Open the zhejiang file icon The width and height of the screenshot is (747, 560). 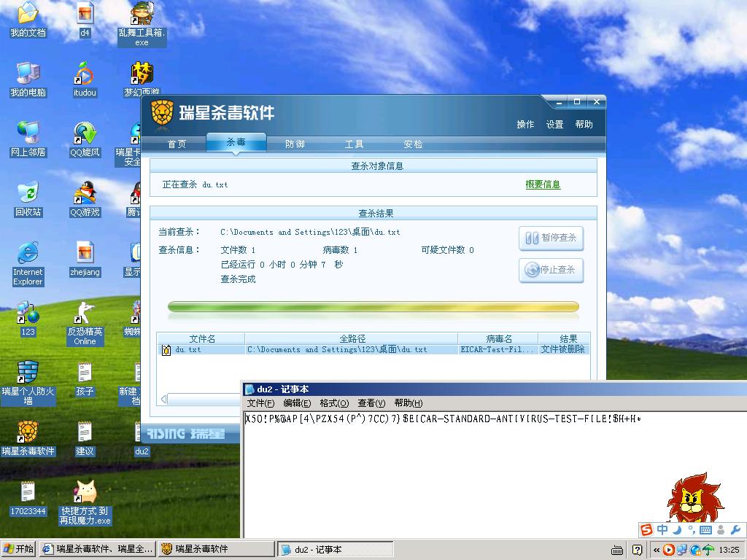coord(85,259)
